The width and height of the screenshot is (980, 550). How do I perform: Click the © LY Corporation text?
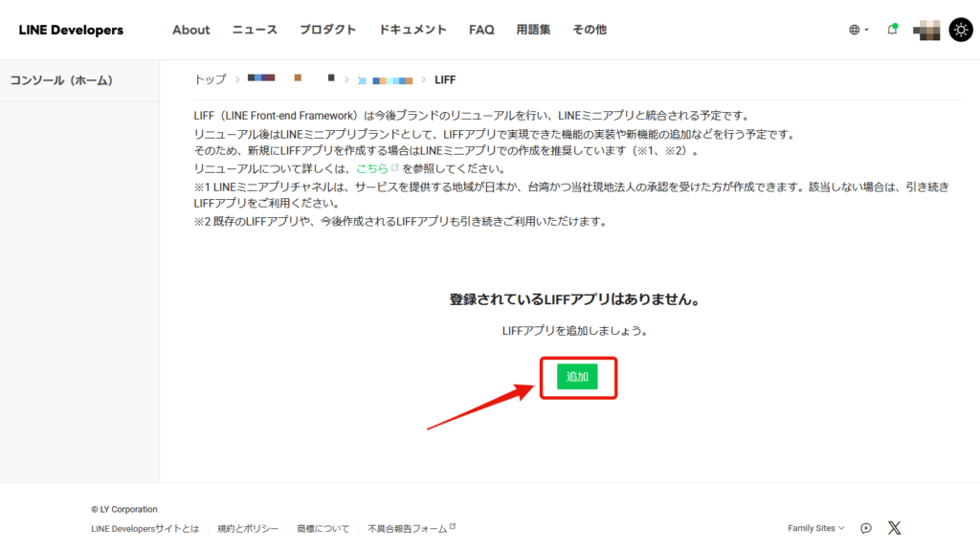coord(123,510)
